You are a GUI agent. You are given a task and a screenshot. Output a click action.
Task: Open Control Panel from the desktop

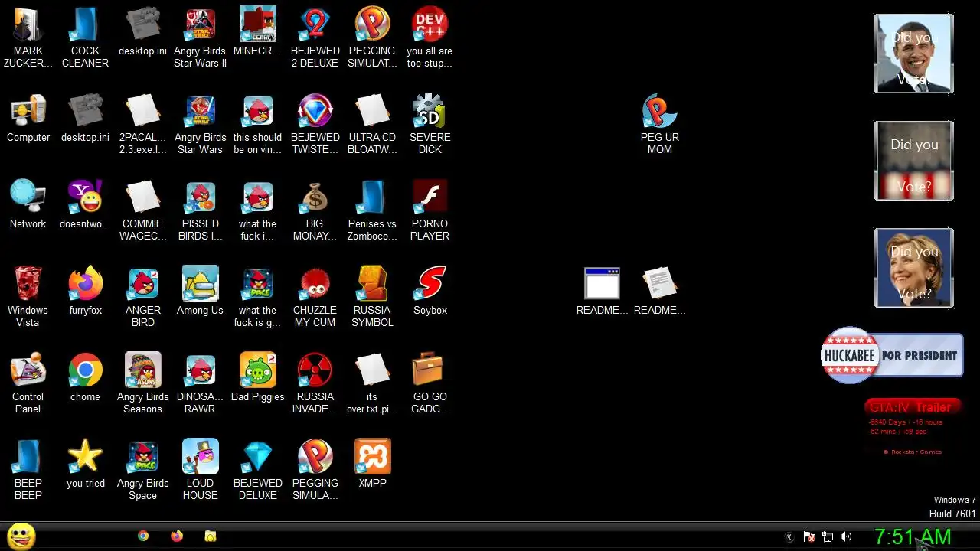(28, 384)
